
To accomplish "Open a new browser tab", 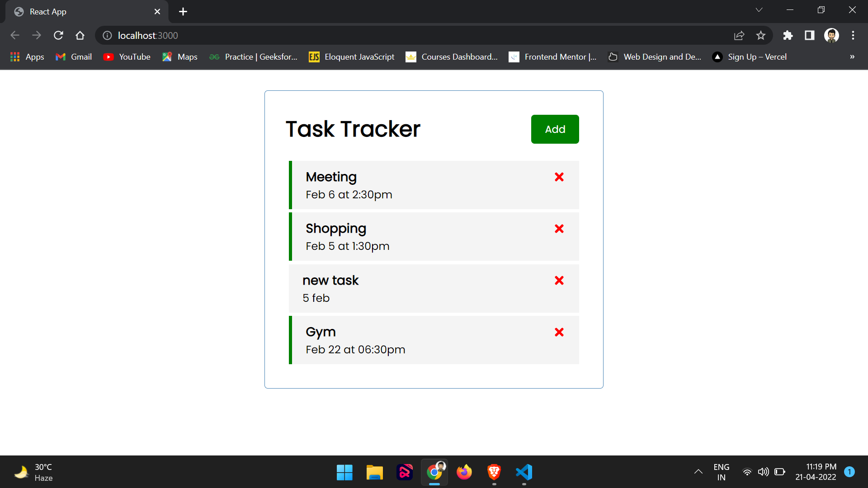I will (x=183, y=12).
